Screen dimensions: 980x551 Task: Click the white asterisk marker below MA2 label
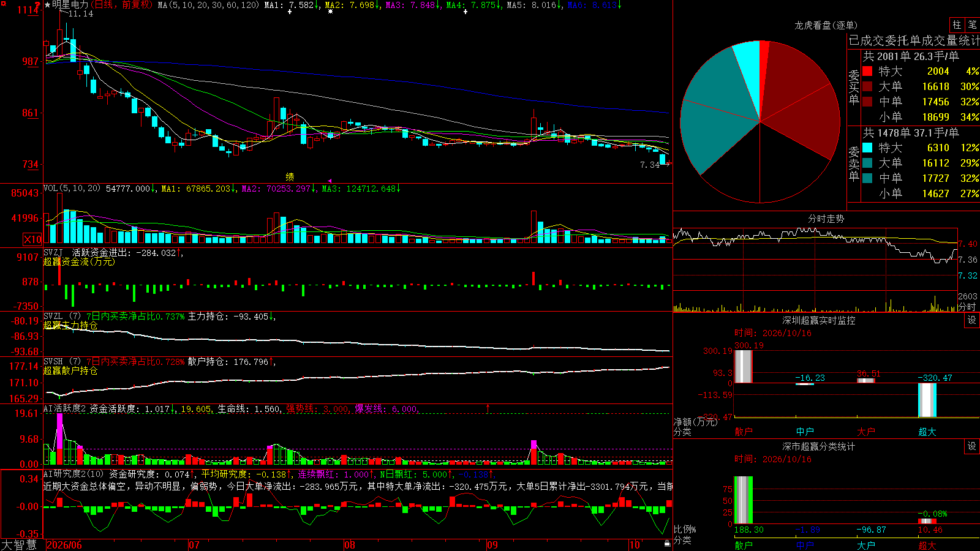click(330, 12)
